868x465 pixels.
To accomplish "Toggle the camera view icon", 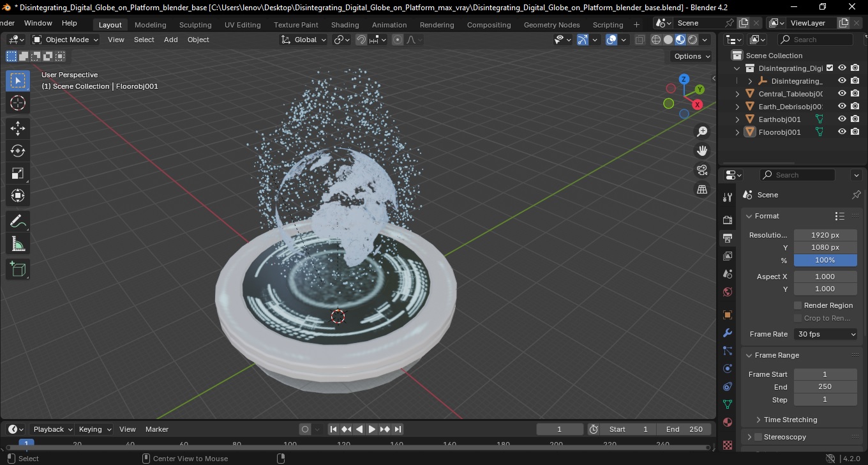I will [702, 170].
